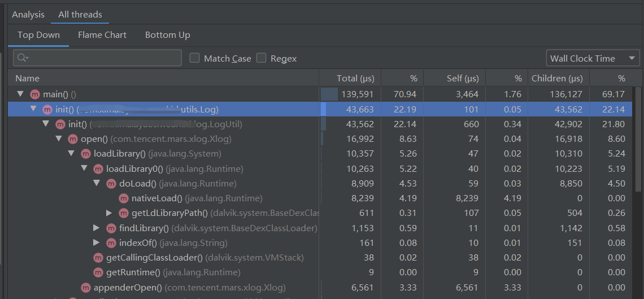Viewport: 644px width, 299px height.
Task: Click the method icon beside getRuntime()
Action: (x=98, y=272)
